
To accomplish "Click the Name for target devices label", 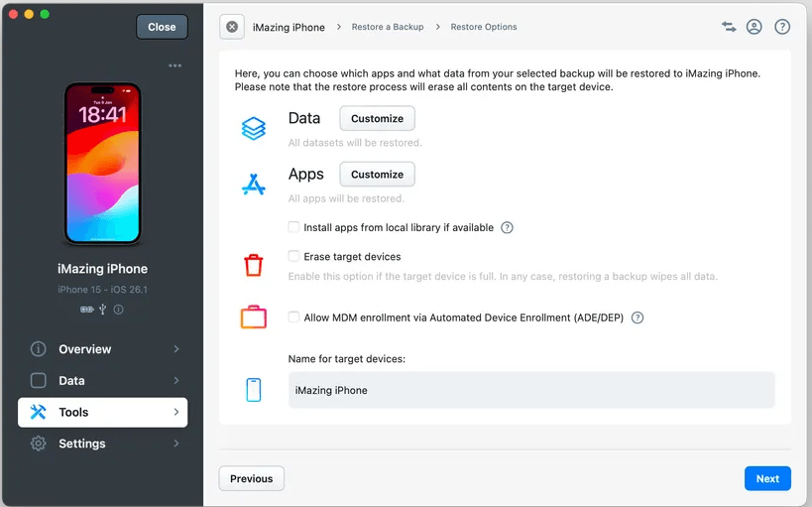I will click(x=346, y=359).
